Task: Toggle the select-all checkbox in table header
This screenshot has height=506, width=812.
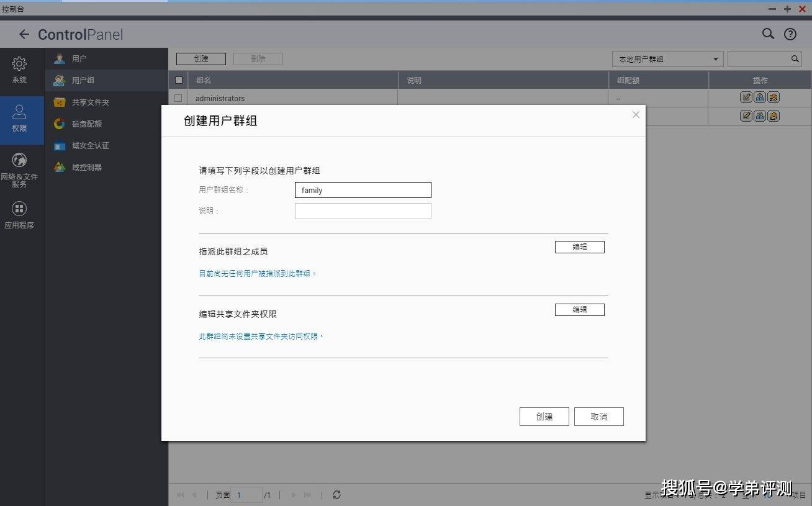Action: point(179,80)
